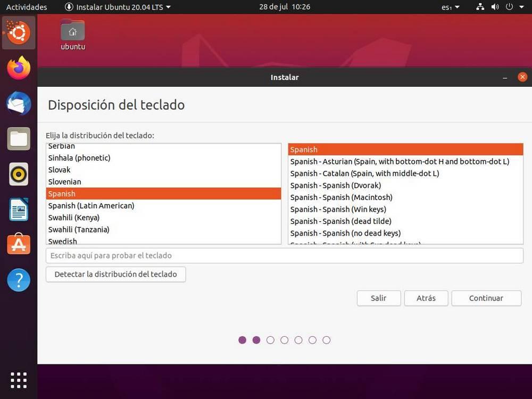Click Continuar to proceed

coord(486,298)
